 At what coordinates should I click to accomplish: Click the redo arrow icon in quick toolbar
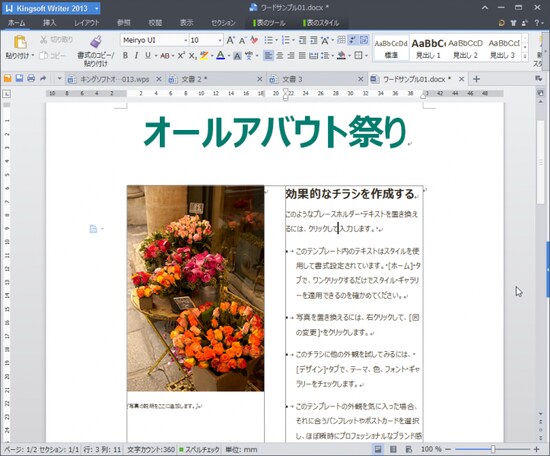click(43, 78)
